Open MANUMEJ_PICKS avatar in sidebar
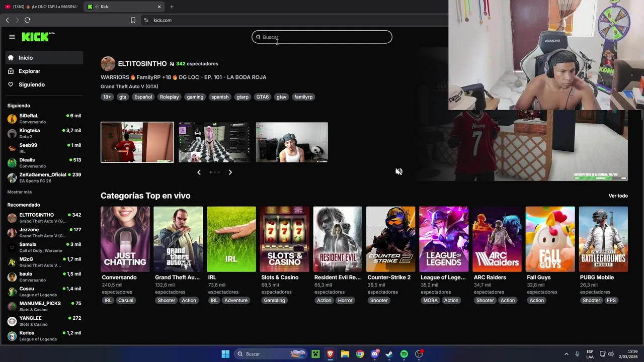 pyautogui.click(x=12, y=306)
